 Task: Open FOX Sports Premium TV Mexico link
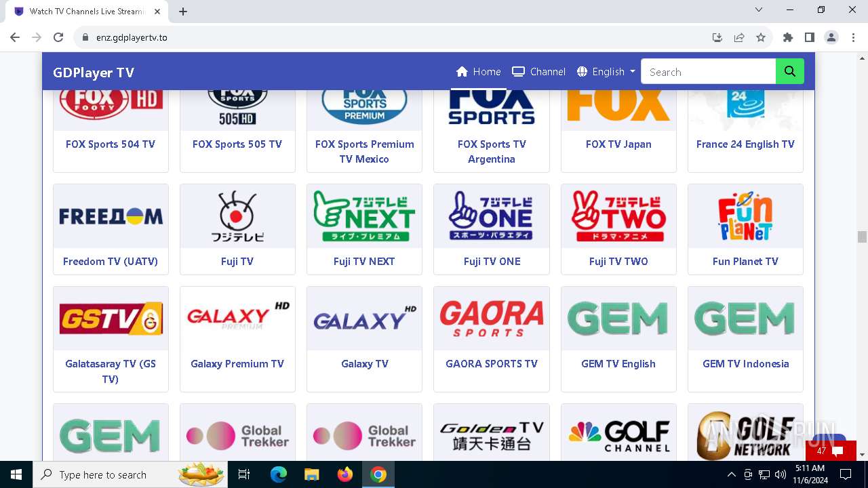[x=365, y=152]
